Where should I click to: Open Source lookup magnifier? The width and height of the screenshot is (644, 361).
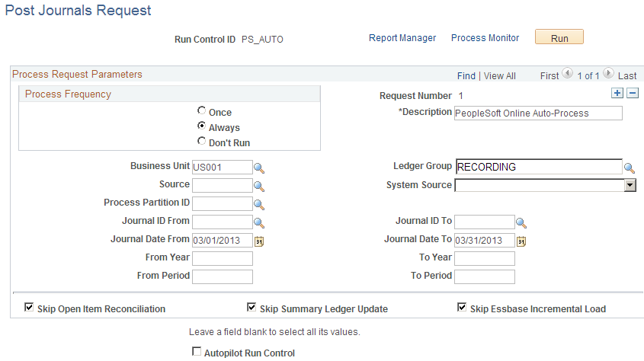pyautogui.click(x=259, y=187)
